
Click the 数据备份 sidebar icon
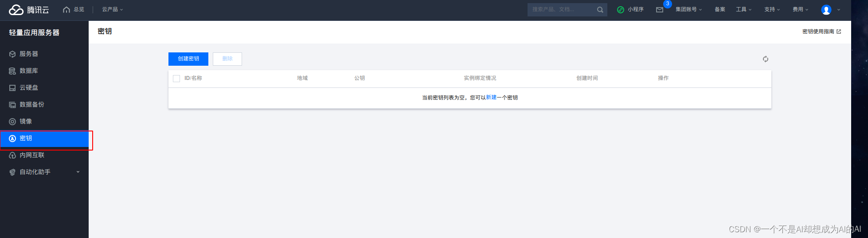pos(12,105)
